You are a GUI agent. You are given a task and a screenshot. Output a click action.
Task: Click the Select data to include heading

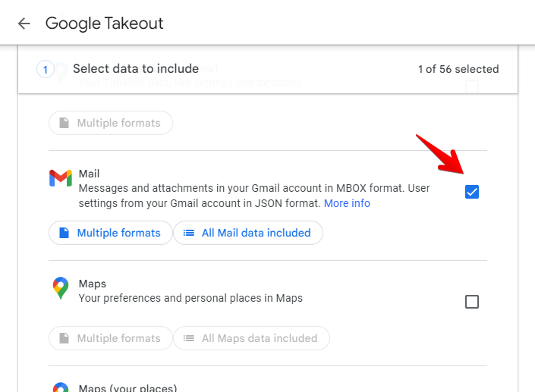[x=136, y=69]
